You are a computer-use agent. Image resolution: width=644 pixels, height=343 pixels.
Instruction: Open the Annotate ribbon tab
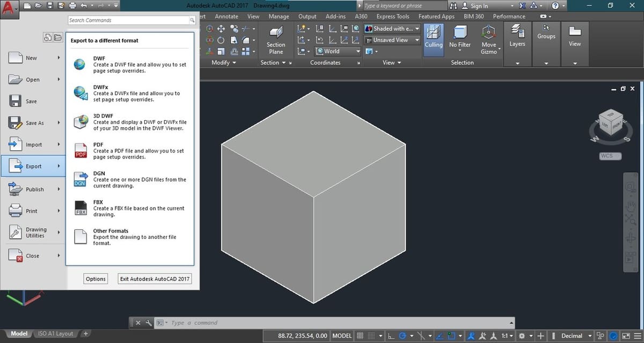[x=226, y=17]
